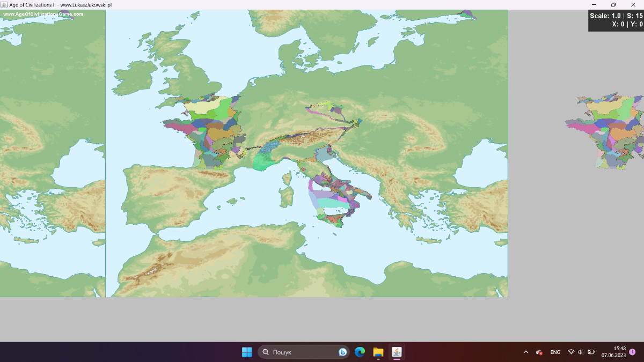Open the Wi-Fi network tray icon

click(x=571, y=352)
